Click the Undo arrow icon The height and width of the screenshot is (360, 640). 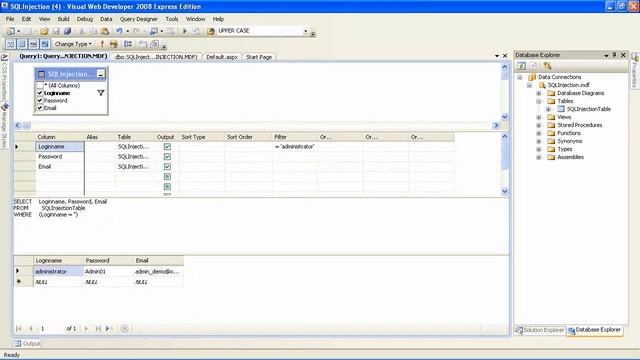coord(119,31)
